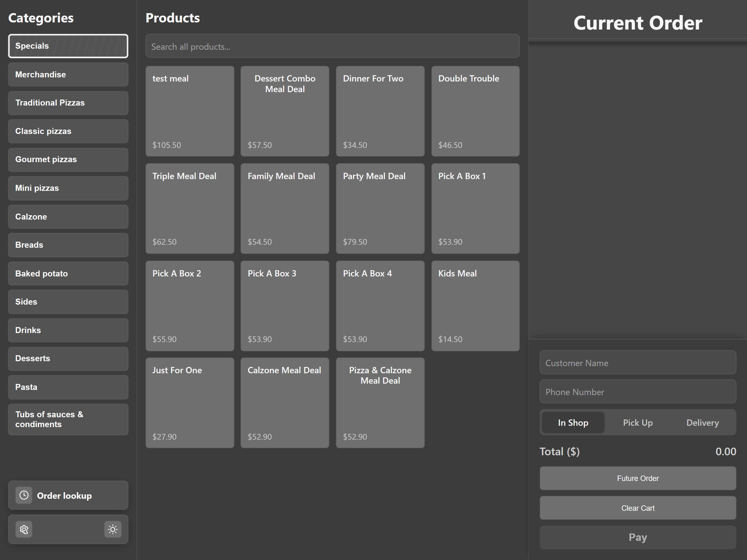The image size is (747, 560).
Task: Add the Party Meal Deal product
Action: pyautogui.click(x=380, y=209)
